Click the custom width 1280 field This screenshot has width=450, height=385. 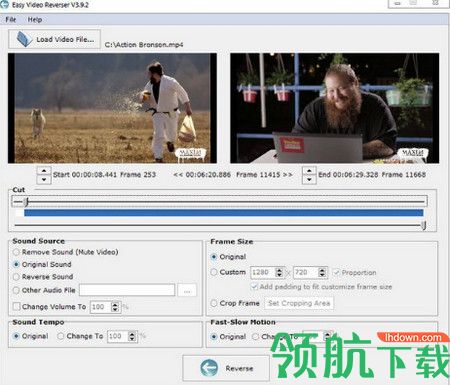coord(263,272)
